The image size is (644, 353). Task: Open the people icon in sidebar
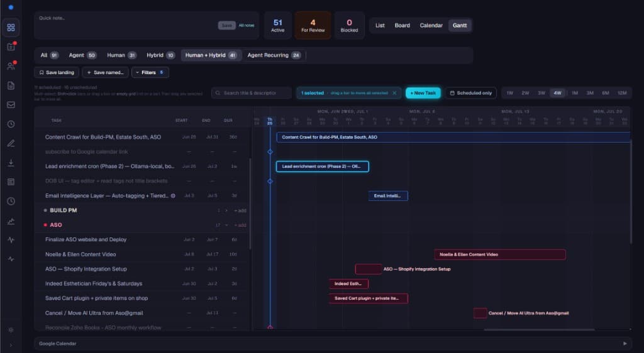[11, 66]
